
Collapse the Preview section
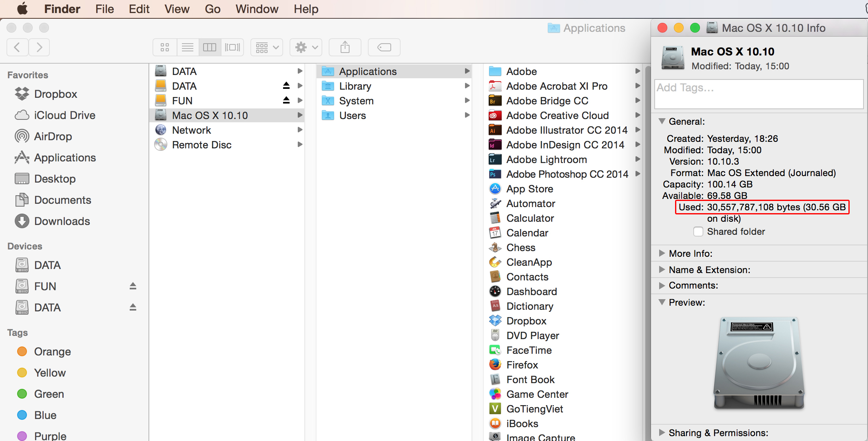(662, 302)
